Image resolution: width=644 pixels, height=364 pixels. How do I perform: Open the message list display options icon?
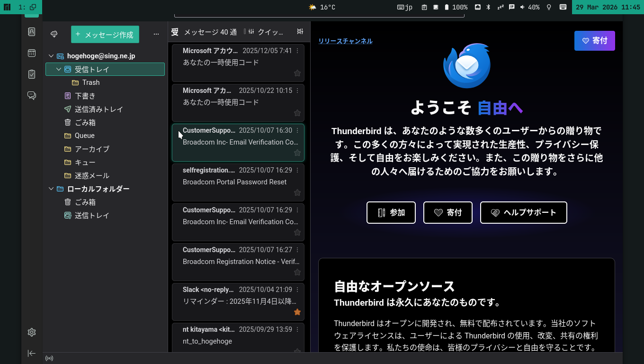300,31
